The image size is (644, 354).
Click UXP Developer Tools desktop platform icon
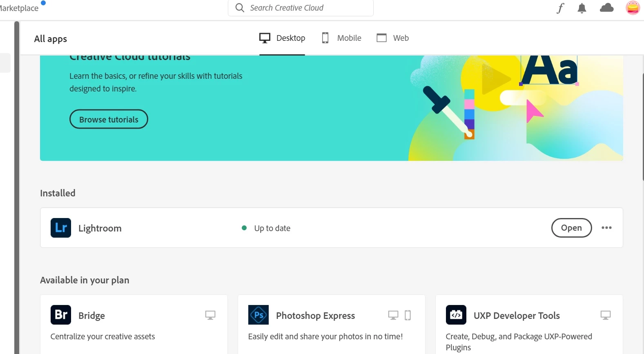point(606,315)
